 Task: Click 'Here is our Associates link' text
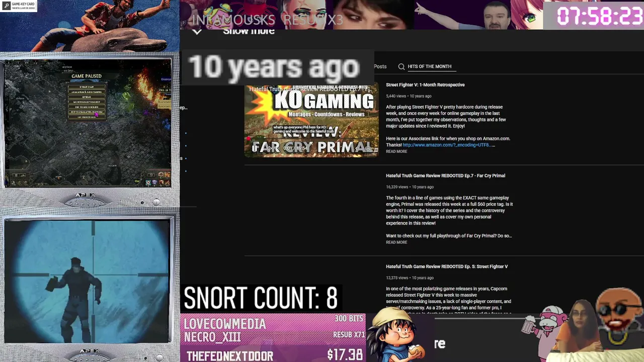tap(448, 139)
